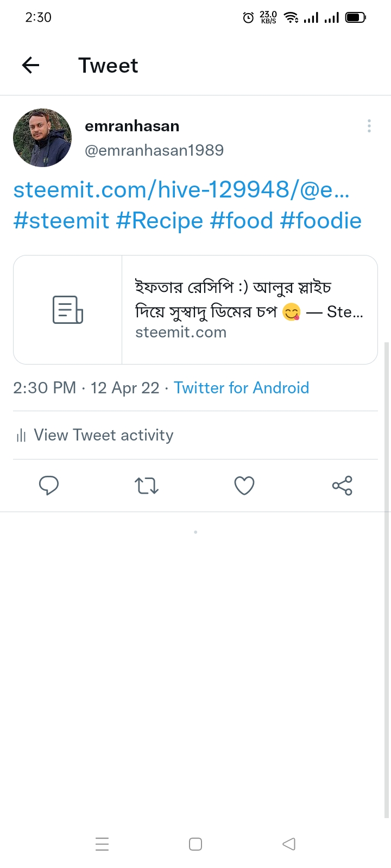
Task: Tap the Android recent apps menu button
Action: (102, 844)
